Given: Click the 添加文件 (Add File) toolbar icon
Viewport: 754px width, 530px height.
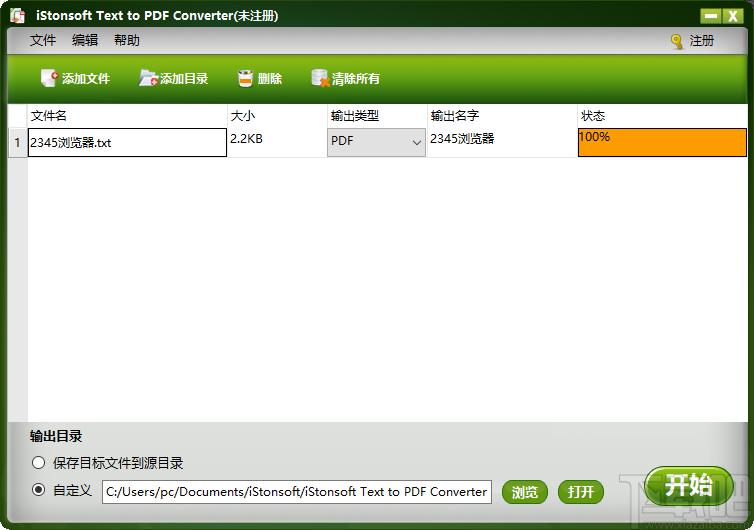Looking at the screenshot, I should pos(49,78).
